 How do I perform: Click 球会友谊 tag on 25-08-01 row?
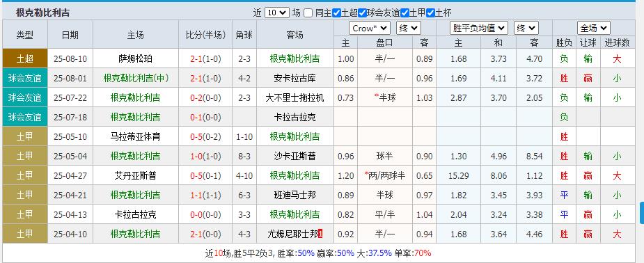(x=25, y=78)
